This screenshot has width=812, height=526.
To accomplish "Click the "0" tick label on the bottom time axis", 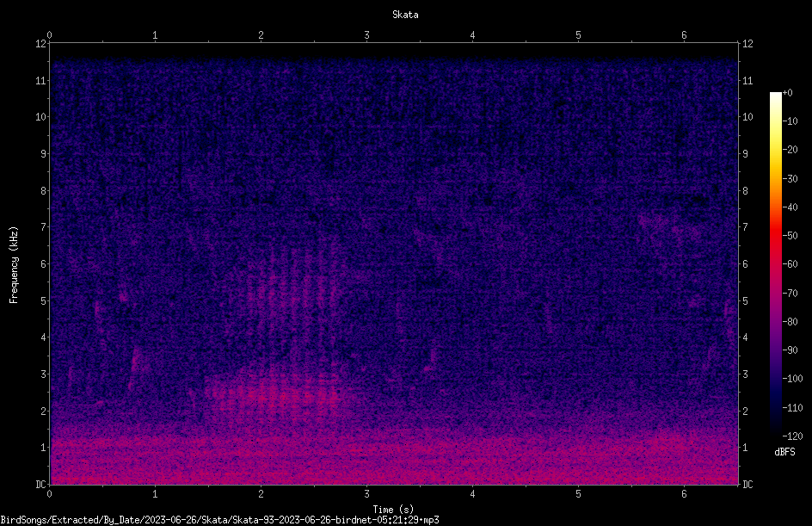I will click(x=49, y=494).
